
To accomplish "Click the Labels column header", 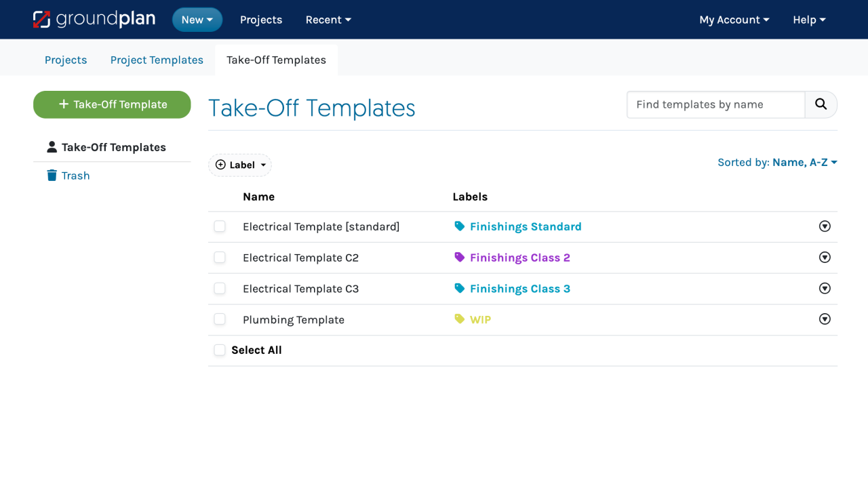I will [470, 197].
